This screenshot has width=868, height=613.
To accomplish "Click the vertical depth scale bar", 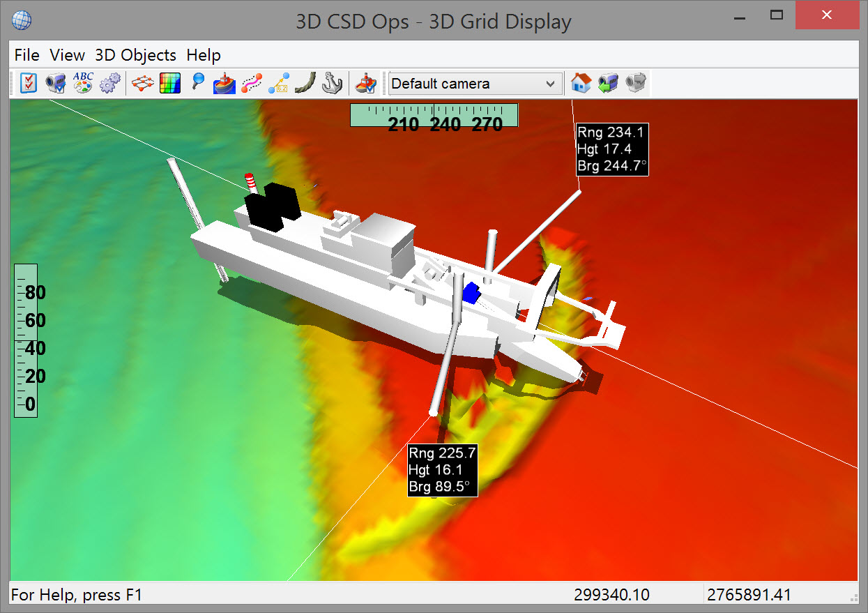I will coord(26,340).
